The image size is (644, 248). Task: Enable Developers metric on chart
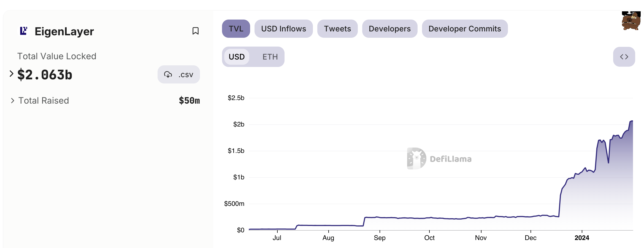pyautogui.click(x=389, y=29)
